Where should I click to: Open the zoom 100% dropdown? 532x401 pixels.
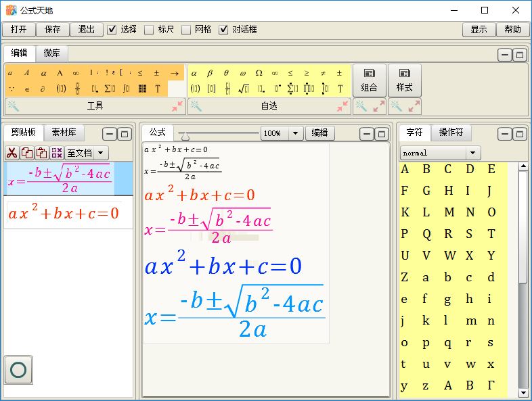tap(296, 133)
